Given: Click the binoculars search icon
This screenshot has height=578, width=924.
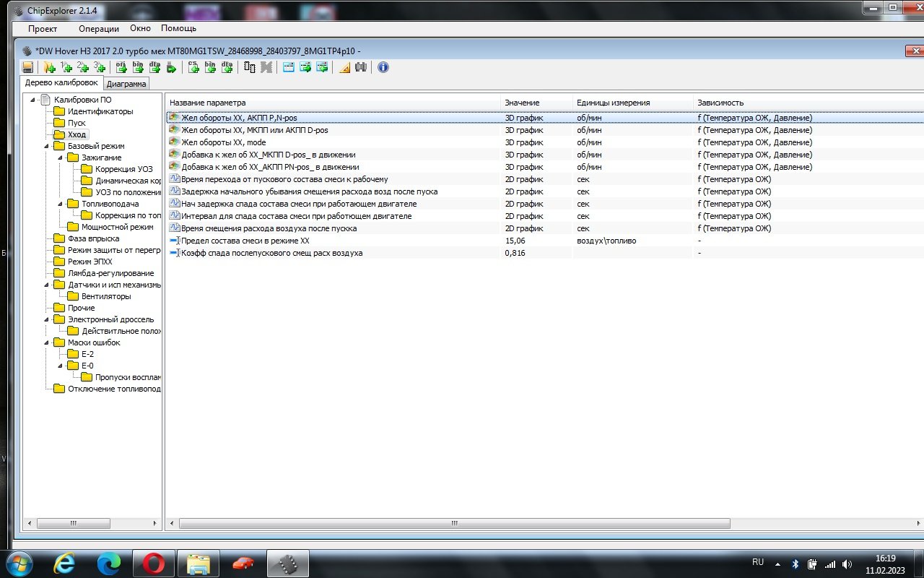Looking at the screenshot, I should pos(360,67).
